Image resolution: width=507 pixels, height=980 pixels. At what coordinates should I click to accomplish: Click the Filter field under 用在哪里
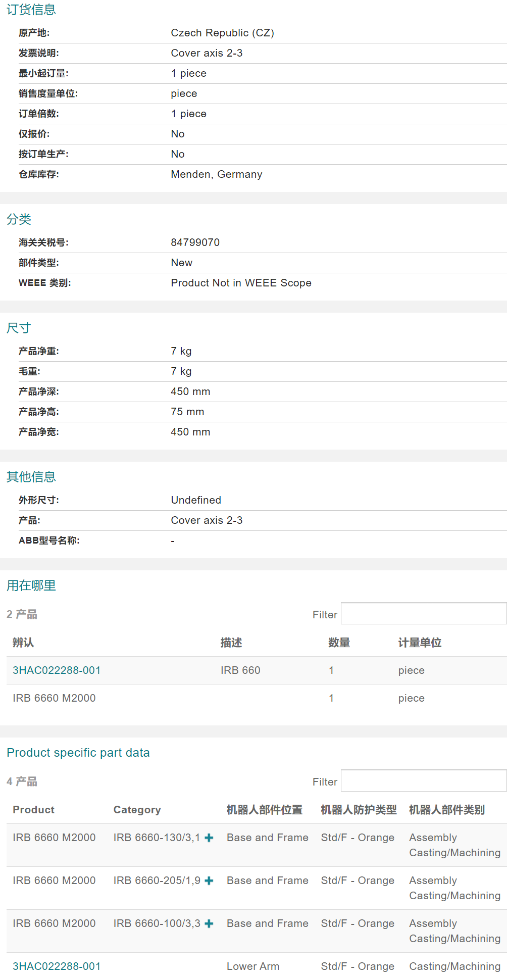423,614
